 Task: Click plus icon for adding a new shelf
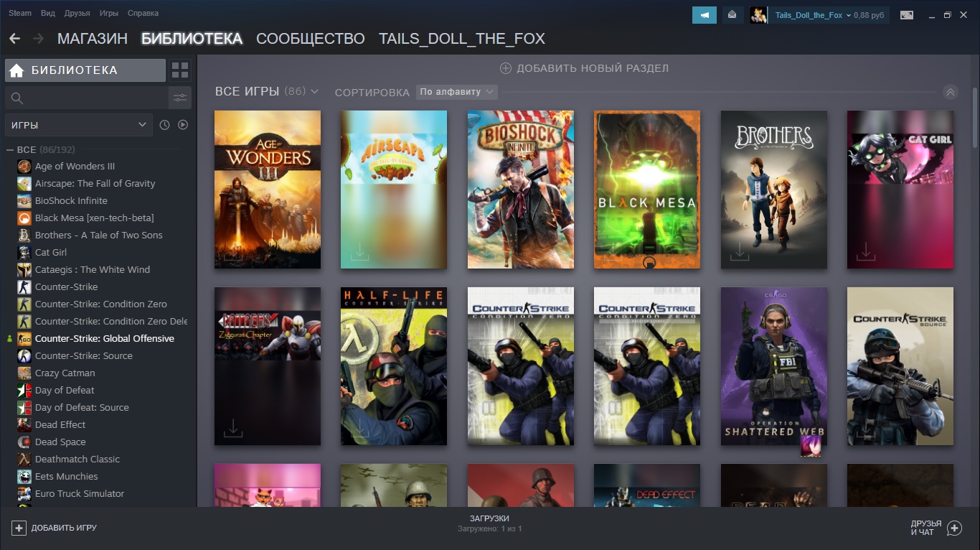[x=505, y=68]
